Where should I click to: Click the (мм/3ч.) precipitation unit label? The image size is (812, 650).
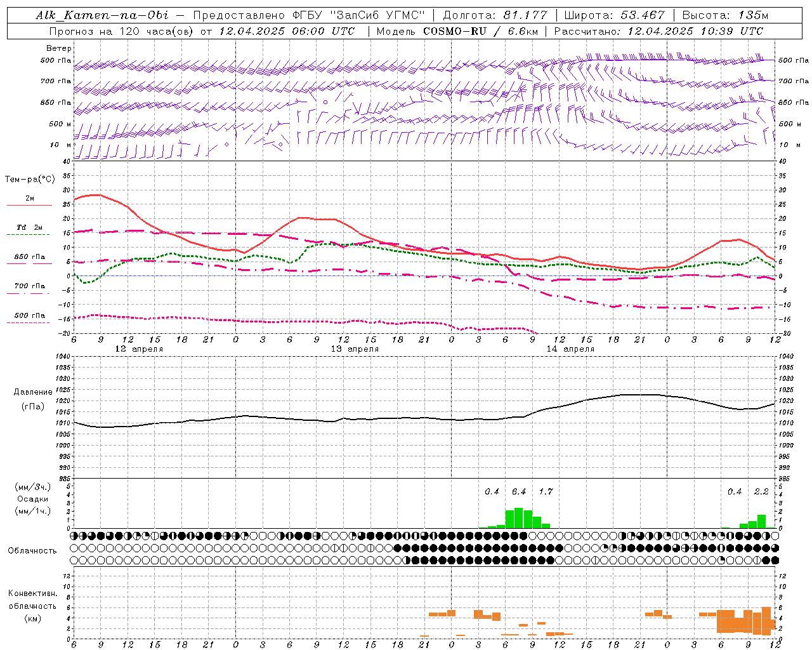pos(33,487)
